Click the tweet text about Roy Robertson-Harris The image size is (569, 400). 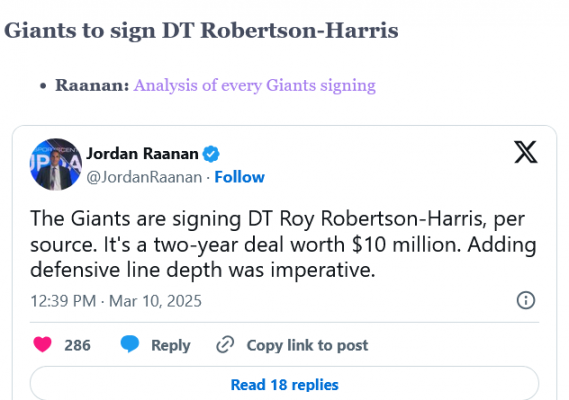(283, 244)
